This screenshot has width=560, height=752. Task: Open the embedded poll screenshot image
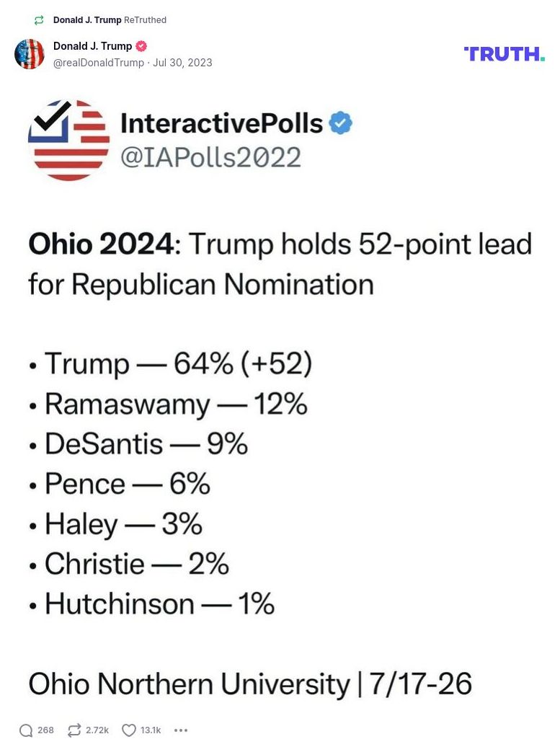[280, 397]
